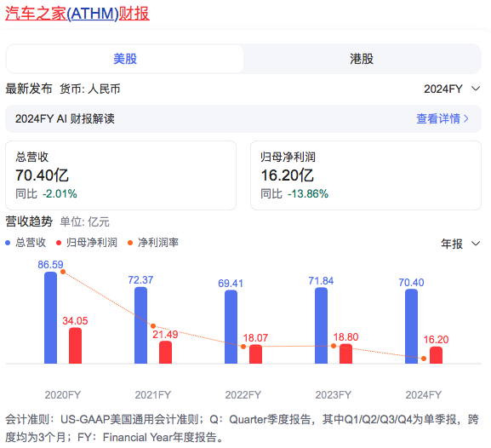The height and width of the screenshot is (448, 491).
Task: Click the 同比 -2.01% revenue change text
Action: tap(46, 193)
